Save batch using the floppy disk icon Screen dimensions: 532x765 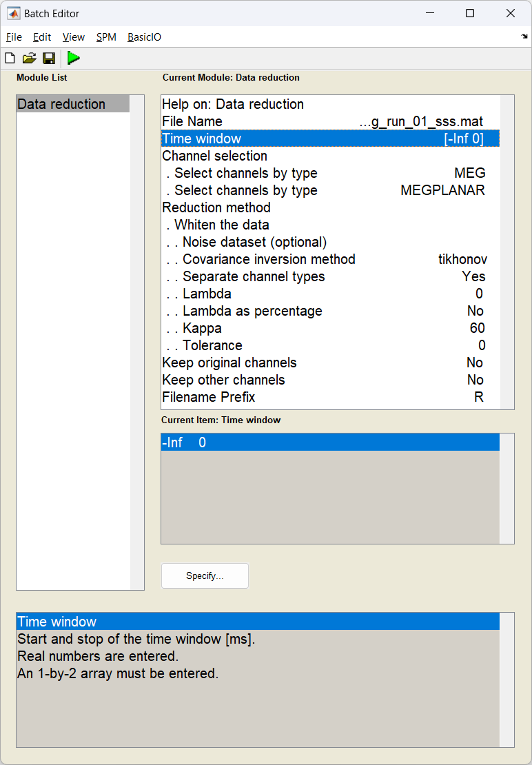pos(49,59)
